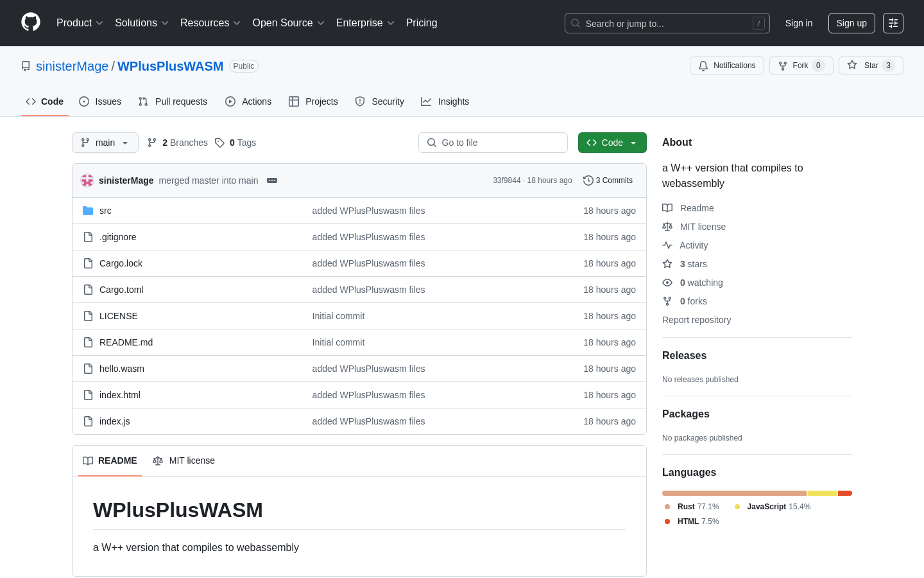Open the Open Source menu
Viewport: 924px width, 578px height.
point(289,23)
